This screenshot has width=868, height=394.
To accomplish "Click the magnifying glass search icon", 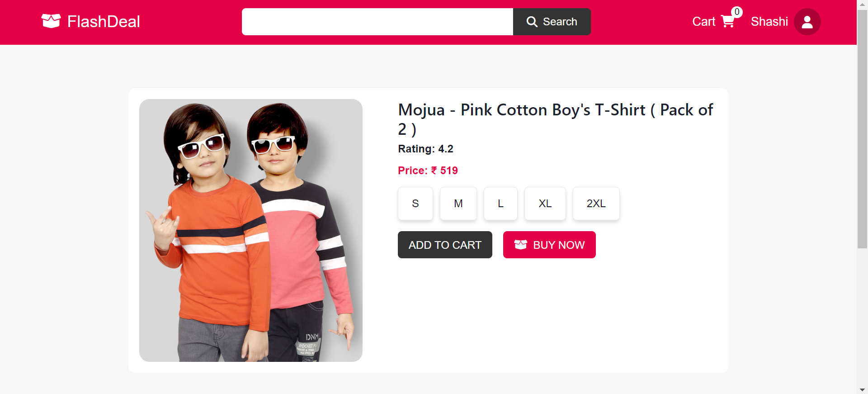I will (x=532, y=22).
